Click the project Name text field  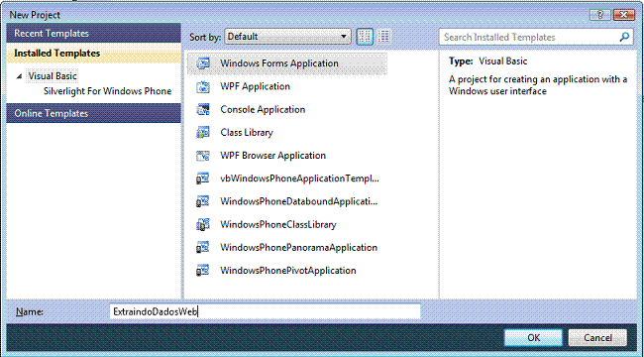pos(266,311)
